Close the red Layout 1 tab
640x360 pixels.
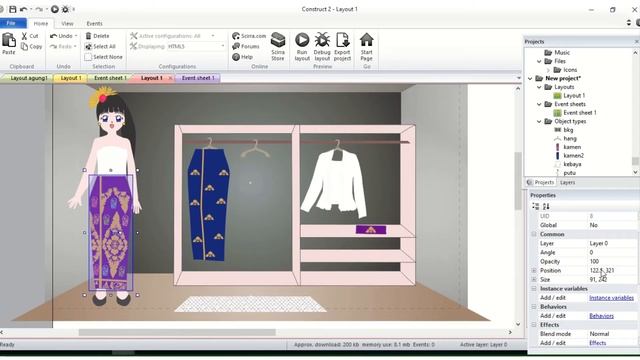(170, 78)
